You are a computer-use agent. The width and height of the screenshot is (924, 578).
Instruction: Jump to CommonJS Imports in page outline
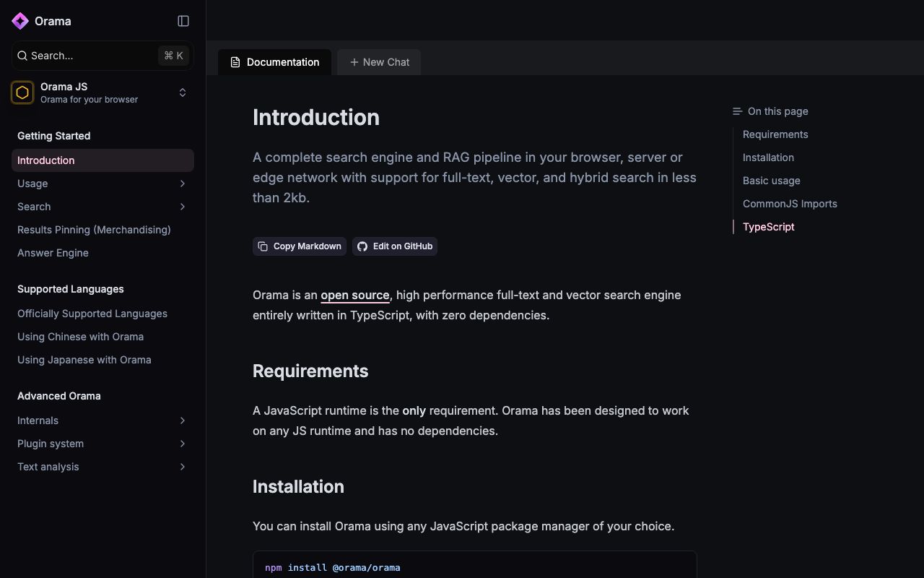[x=790, y=204]
